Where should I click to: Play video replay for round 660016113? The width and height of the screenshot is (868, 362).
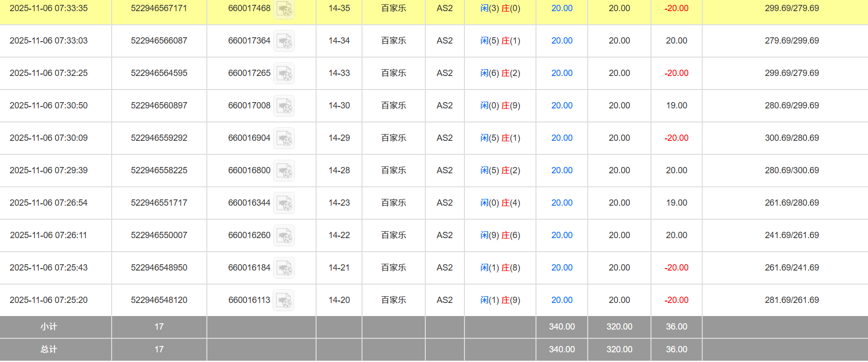[284, 301]
